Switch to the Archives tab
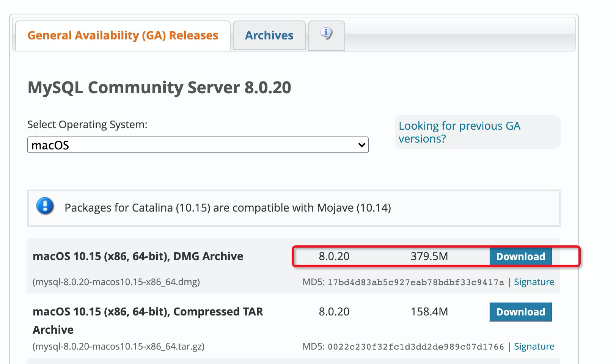The height and width of the screenshot is (364, 616). (269, 35)
